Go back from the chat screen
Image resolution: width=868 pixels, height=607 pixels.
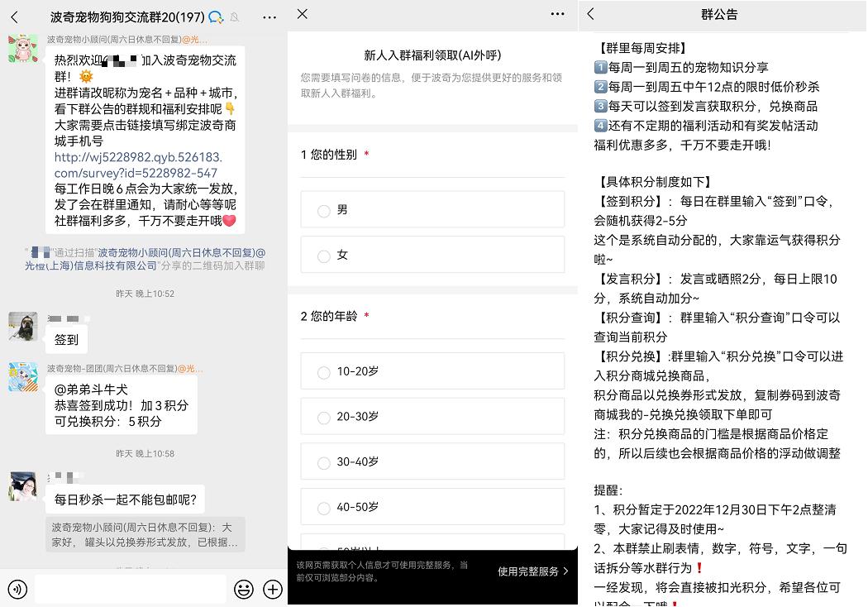tap(13, 17)
